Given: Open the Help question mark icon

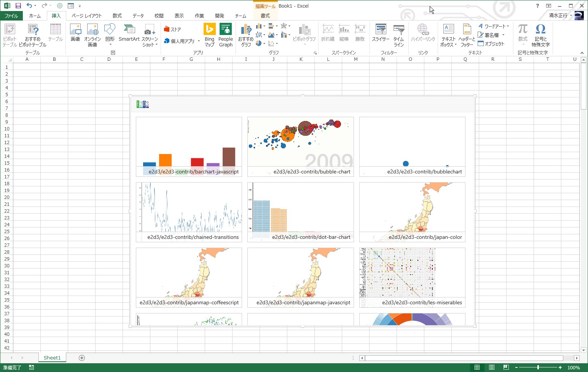Looking at the screenshot, I should pos(537,6).
